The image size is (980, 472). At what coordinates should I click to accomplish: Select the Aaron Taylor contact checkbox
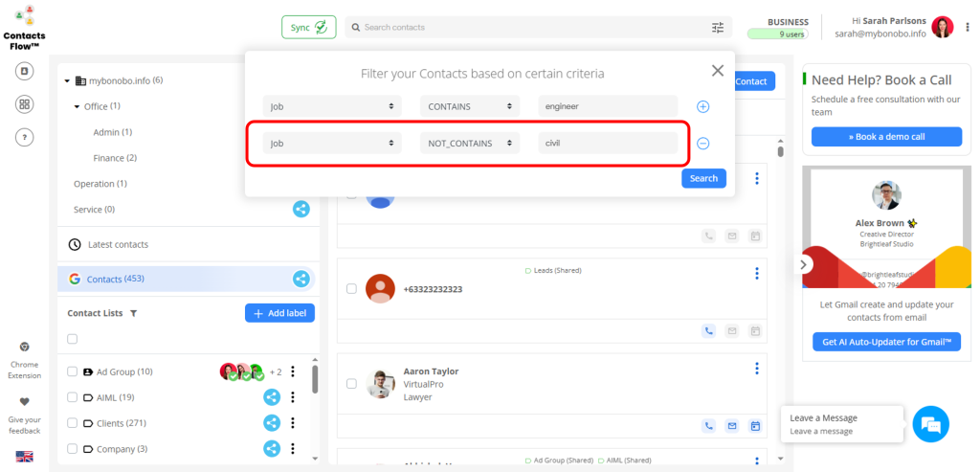[351, 384]
